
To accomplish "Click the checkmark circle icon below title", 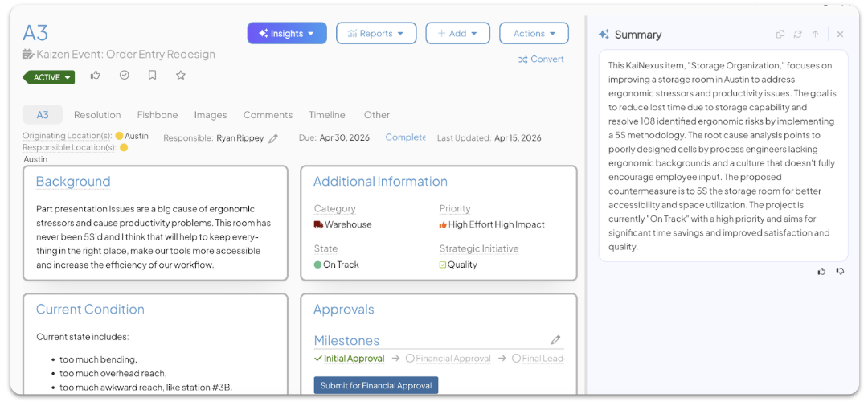I will pyautogui.click(x=125, y=76).
